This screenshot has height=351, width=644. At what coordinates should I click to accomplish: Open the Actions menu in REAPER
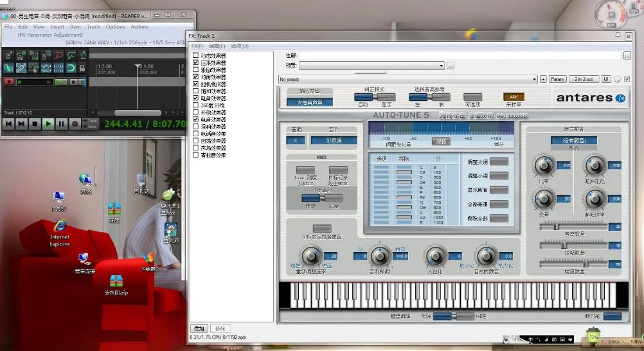pos(139,27)
